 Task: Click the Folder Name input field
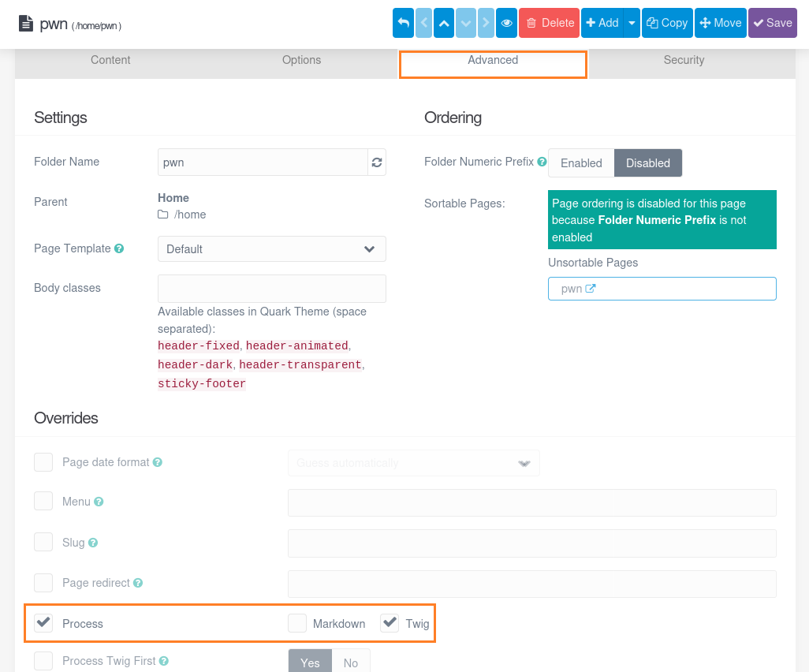263,162
